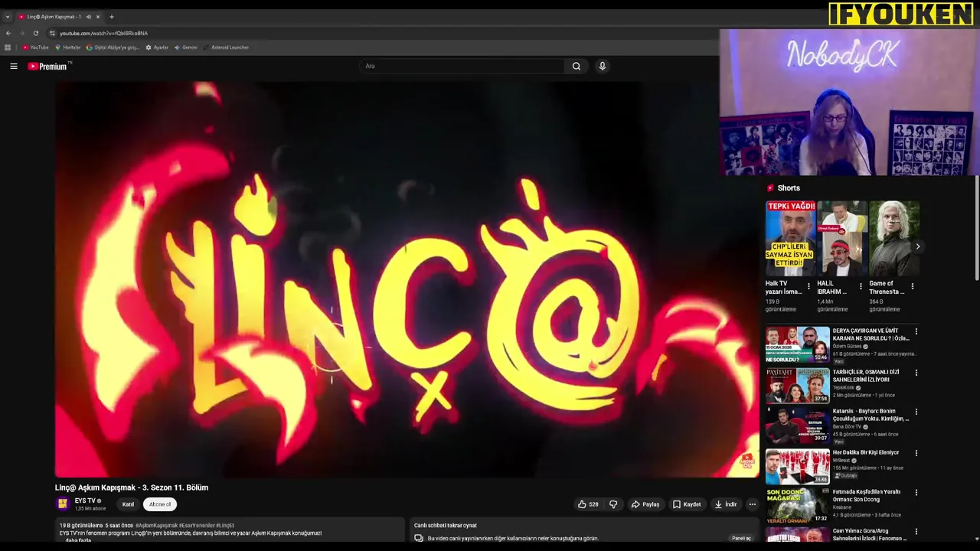Click Canlı sohbeti tekrar oynat heading
This screenshot has width=980, height=551.
click(x=446, y=526)
